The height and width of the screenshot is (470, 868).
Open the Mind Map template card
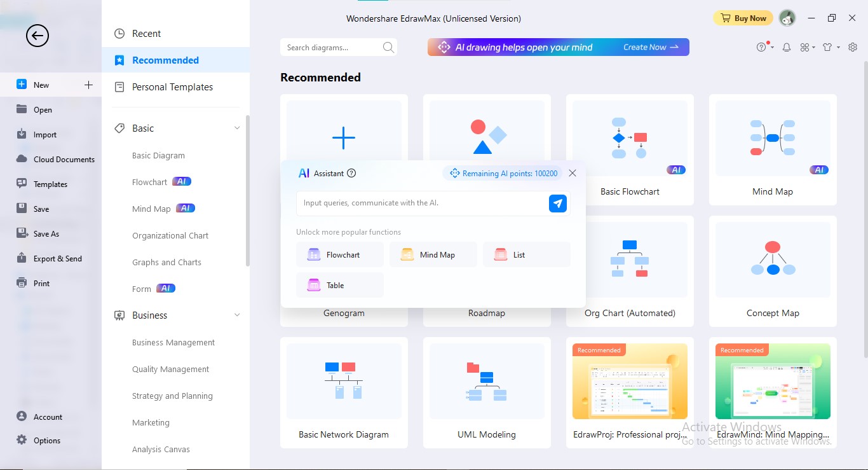pyautogui.click(x=773, y=150)
